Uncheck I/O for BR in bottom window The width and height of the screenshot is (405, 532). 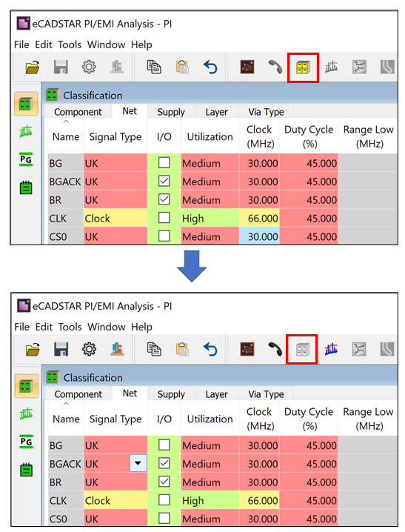coord(164,482)
